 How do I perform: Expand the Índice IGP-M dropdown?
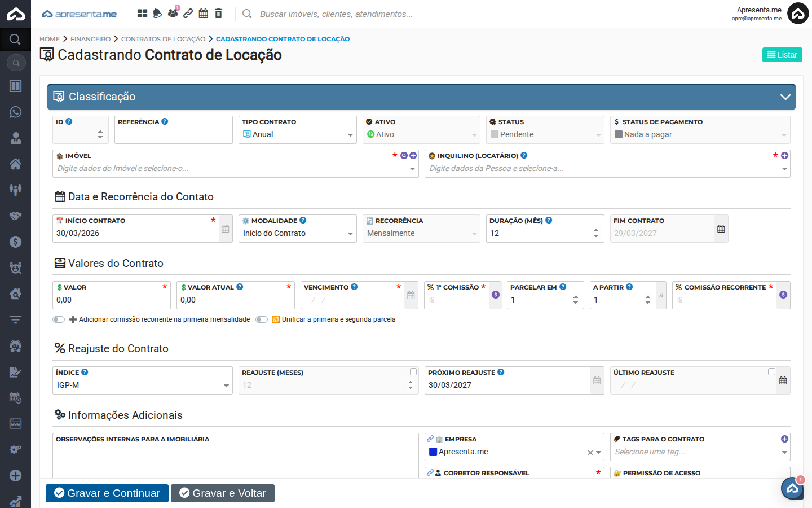tap(142, 385)
